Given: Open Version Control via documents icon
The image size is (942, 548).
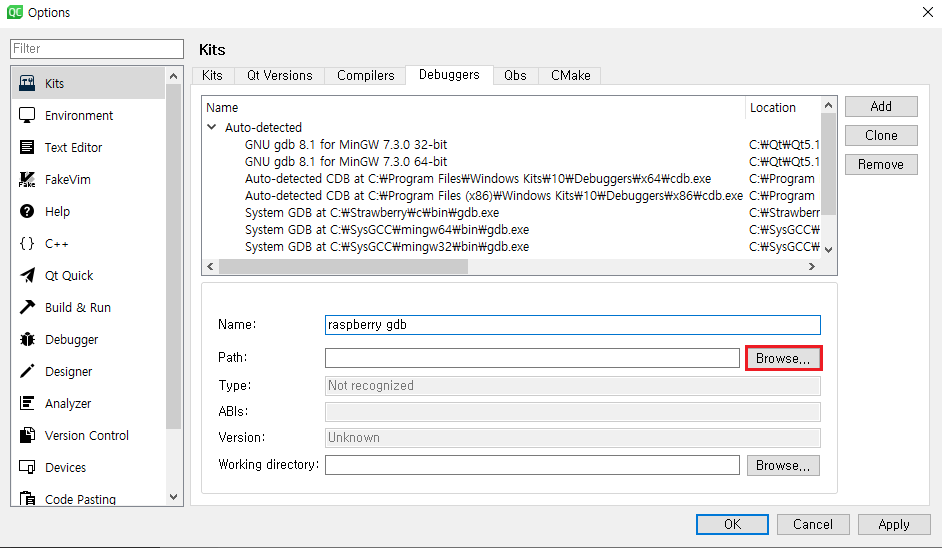Looking at the screenshot, I should [27, 435].
